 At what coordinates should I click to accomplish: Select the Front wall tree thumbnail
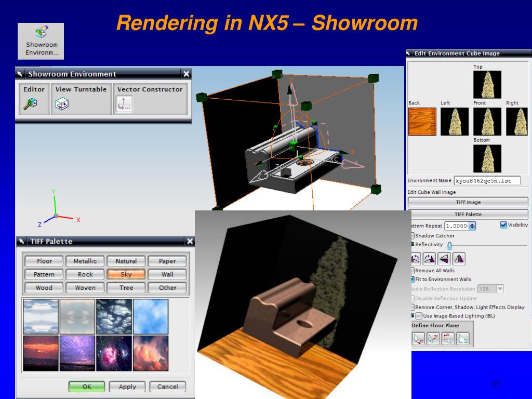[x=487, y=122]
